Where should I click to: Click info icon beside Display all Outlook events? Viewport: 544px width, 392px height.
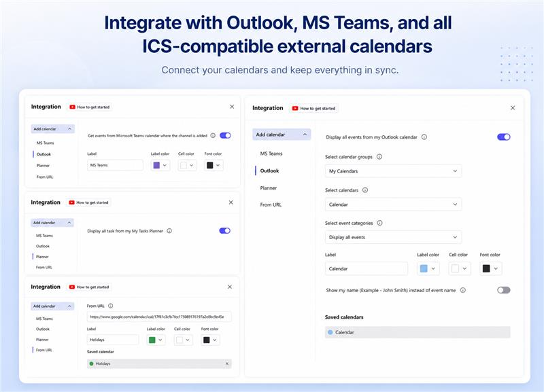(x=424, y=137)
